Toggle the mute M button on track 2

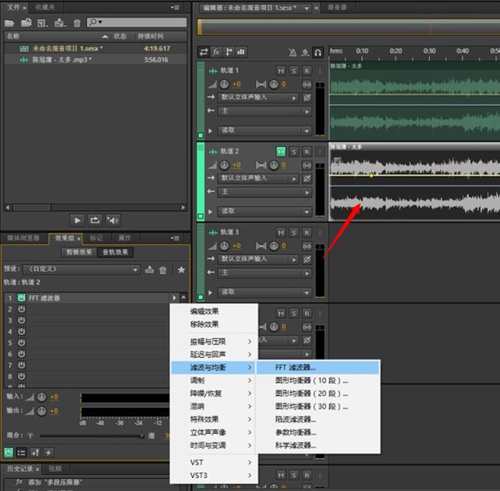tap(281, 152)
